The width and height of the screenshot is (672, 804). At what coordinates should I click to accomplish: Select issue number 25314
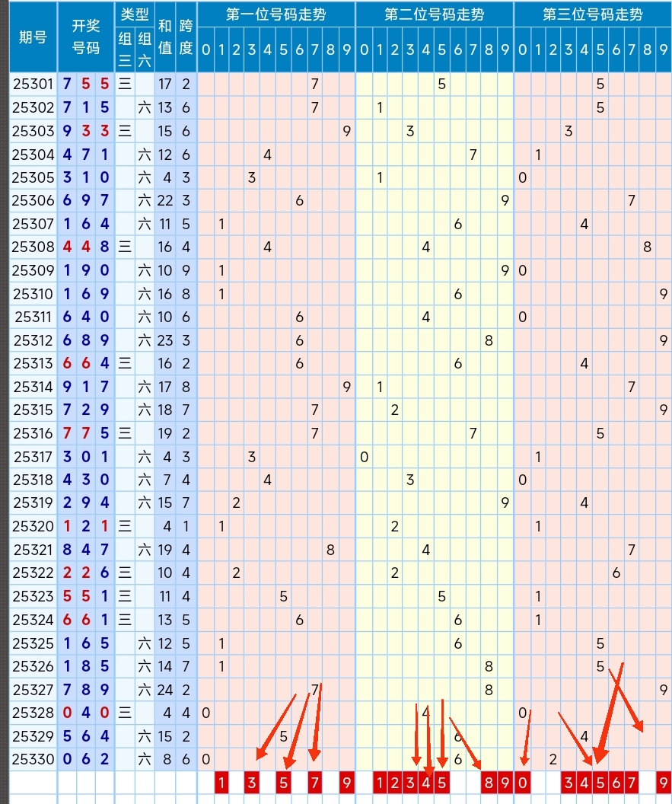[x=33, y=387]
